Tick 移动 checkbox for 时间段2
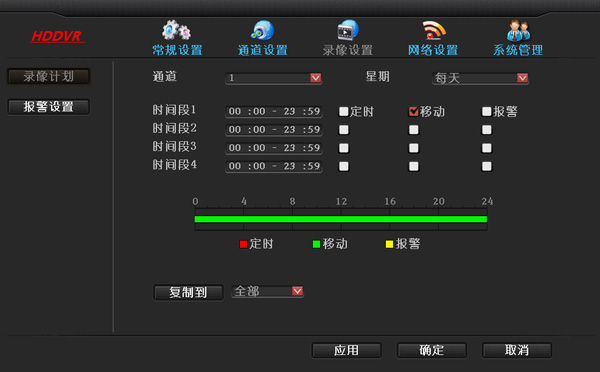Viewport: 600px width, 372px height. 414,130
